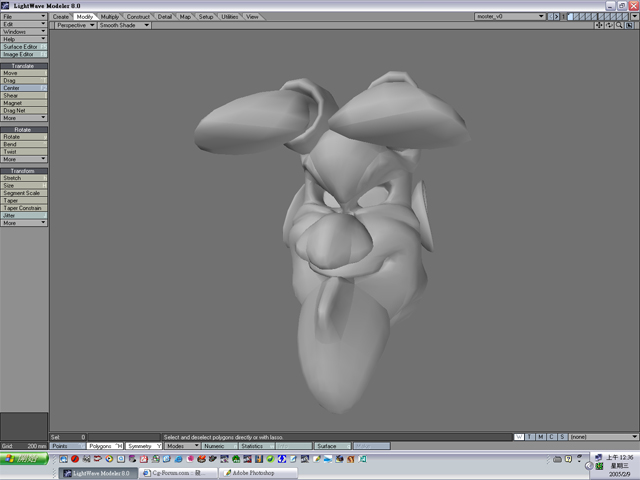Switch to Cg-Forum.com taskbar window
The image size is (640, 480).
click(178, 473)
